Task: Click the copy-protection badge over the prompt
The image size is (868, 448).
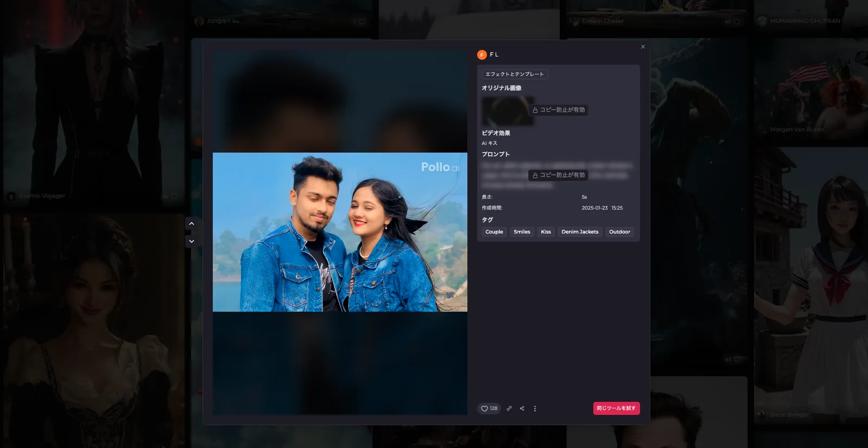Action: (x=559, y=175)
